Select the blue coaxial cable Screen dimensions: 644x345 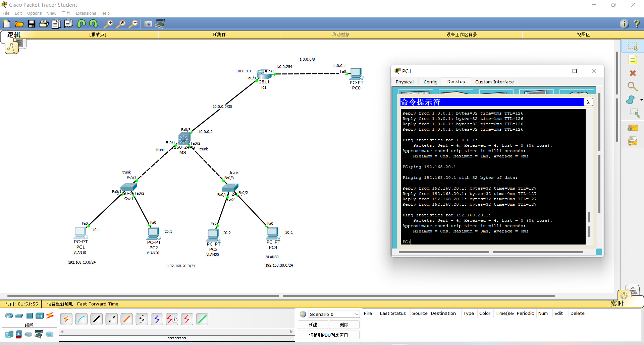157,319
